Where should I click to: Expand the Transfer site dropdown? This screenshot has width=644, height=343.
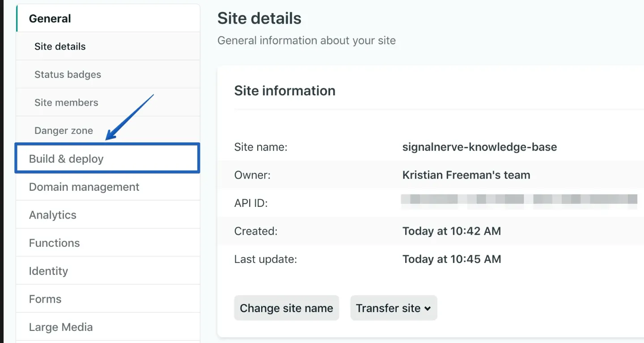(394, 308)
